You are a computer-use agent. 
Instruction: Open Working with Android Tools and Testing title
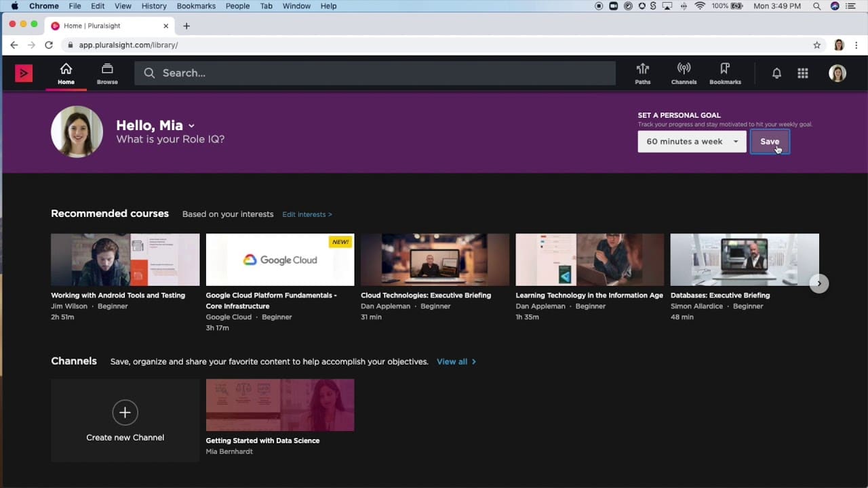118,296
